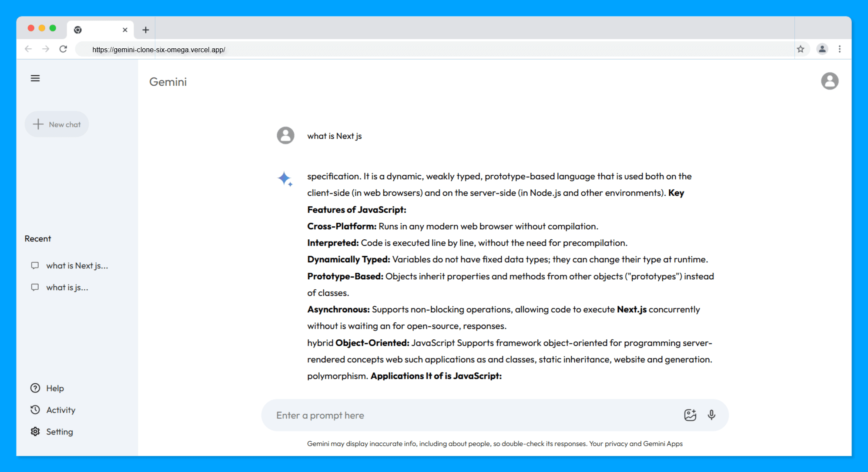Click the address bar URL
The width and height of the screenshot is (868, 472).
pos(159,50)
